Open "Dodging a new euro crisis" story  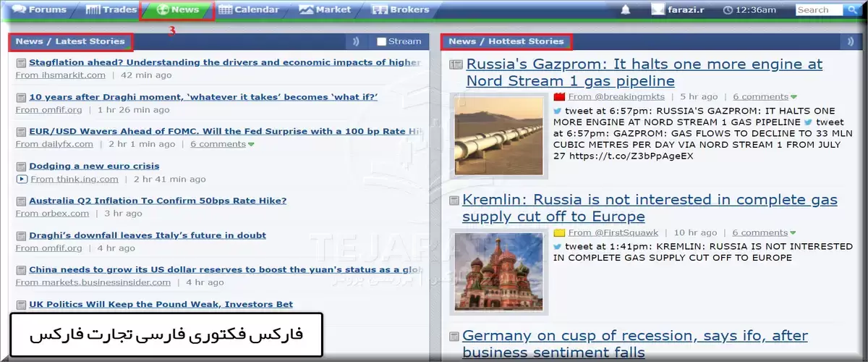coord(94,166)
